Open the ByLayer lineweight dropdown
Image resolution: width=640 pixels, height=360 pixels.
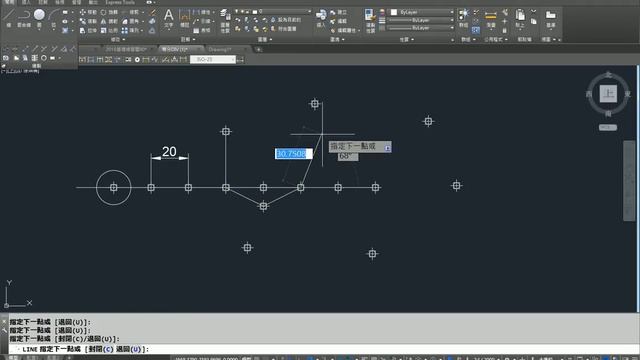coord(451,20)
